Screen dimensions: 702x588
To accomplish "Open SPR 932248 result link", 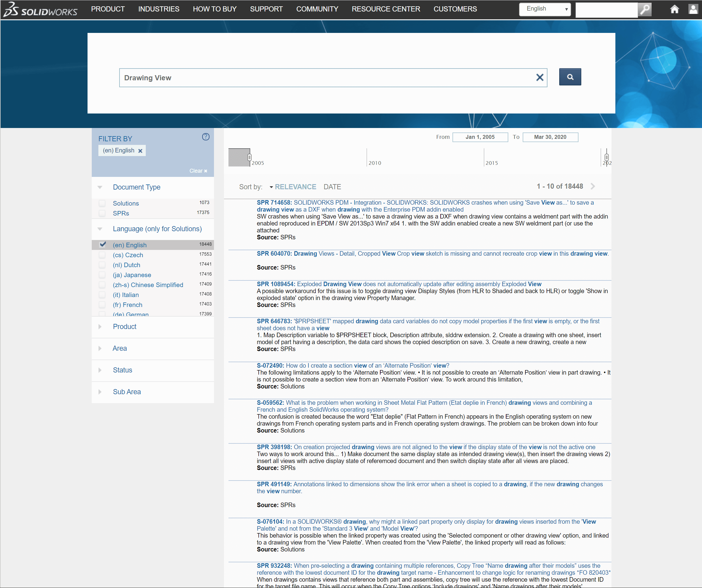I will pyautogui.click(x=434, y=569).
